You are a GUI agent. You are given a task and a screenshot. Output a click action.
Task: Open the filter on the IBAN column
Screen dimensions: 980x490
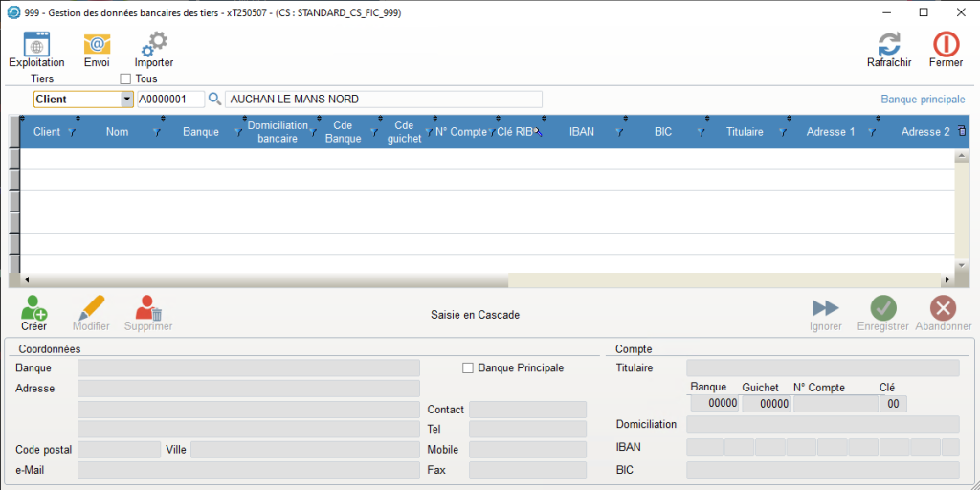pyautogui.click(x=619, y=133)
